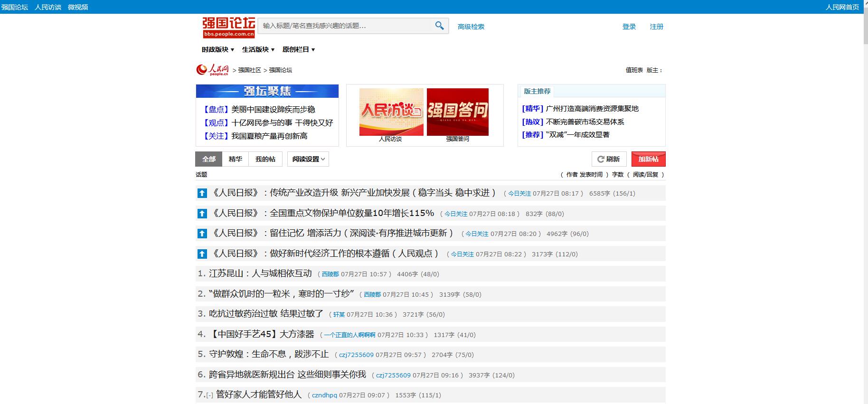The width and height of the screenshot is (868, 404).
Task: Open 美丽中国建设蹄疾而步稳 headline
Action: [x=273, y=109]
